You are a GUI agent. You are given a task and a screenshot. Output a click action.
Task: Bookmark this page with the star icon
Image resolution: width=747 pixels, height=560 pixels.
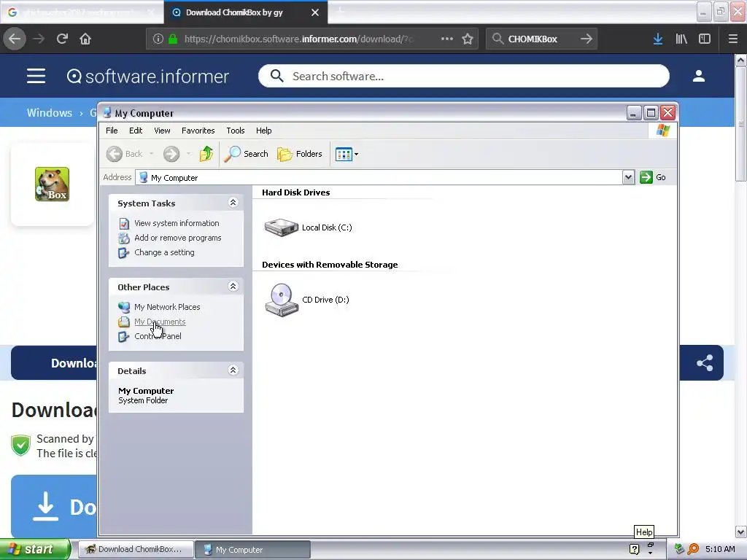[x=468, y=39]
